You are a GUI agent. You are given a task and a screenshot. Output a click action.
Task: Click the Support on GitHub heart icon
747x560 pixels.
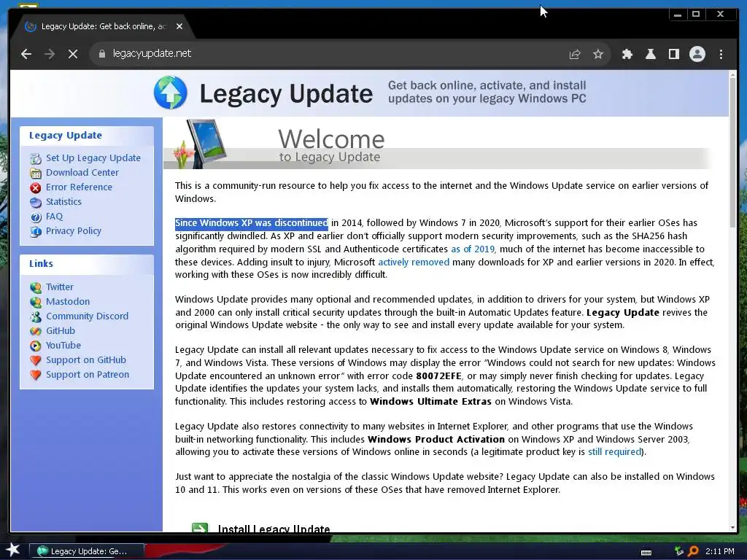click(x=36, y=360)
